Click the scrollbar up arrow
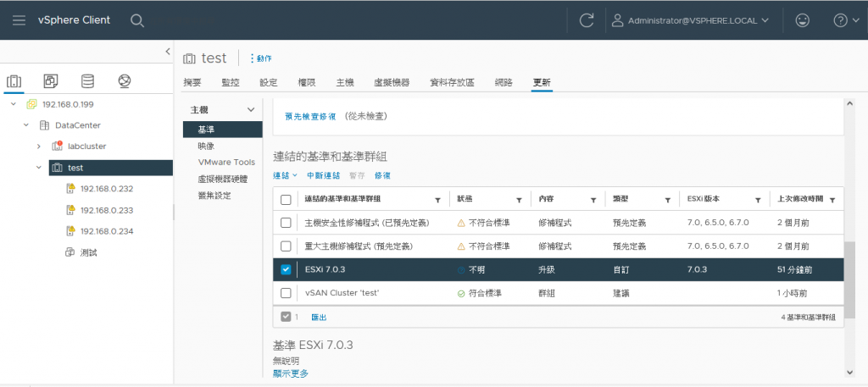 tap(849, 102)
